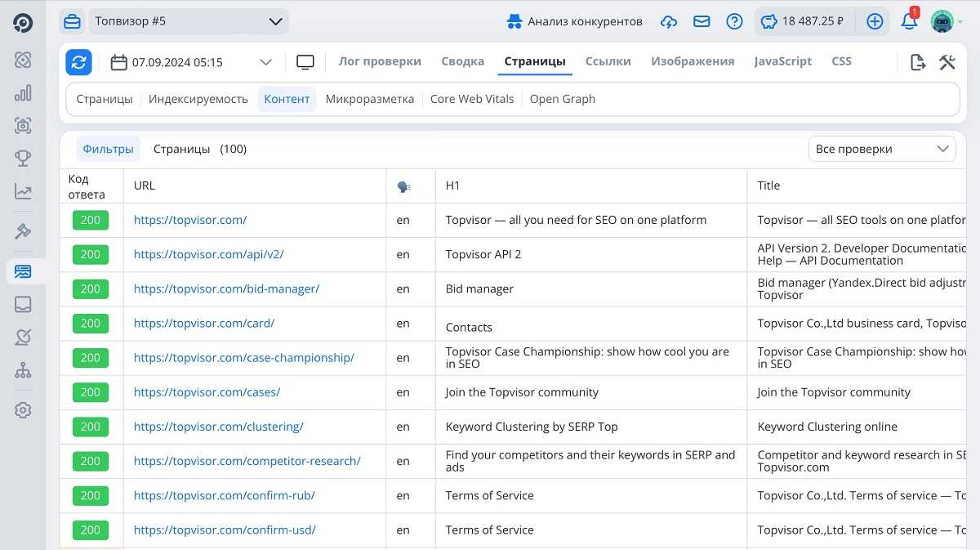Viewport: 980px width, 550px height.
Task: Open the topvisor.com/cases/ link
Action: pyautogui.click(x=207, y=391)
